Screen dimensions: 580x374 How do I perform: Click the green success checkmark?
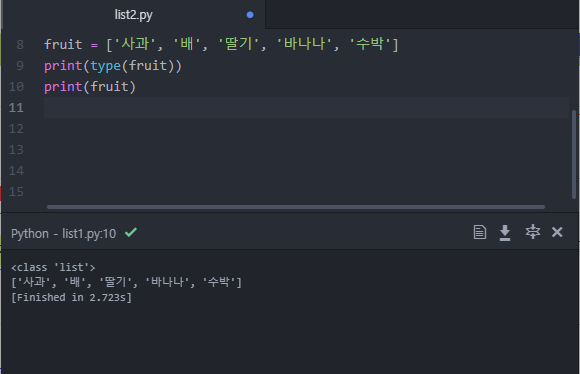[x=131, y=233]
